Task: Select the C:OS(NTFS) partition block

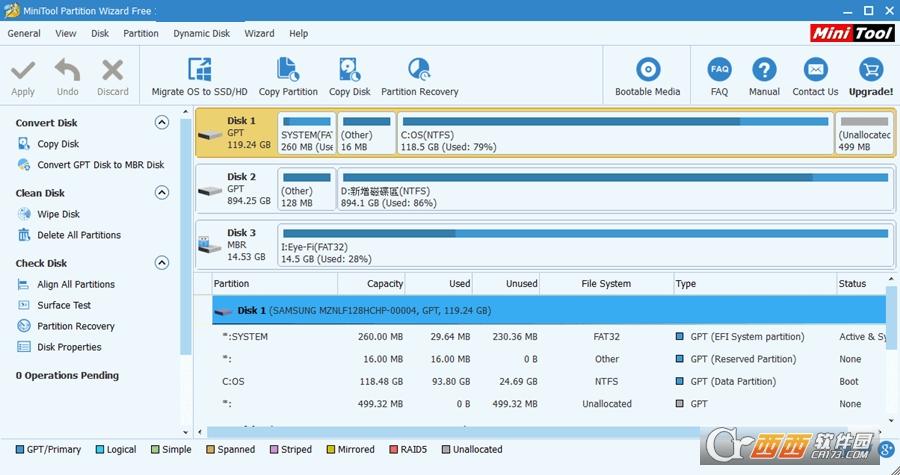Action: coord(615,133)
